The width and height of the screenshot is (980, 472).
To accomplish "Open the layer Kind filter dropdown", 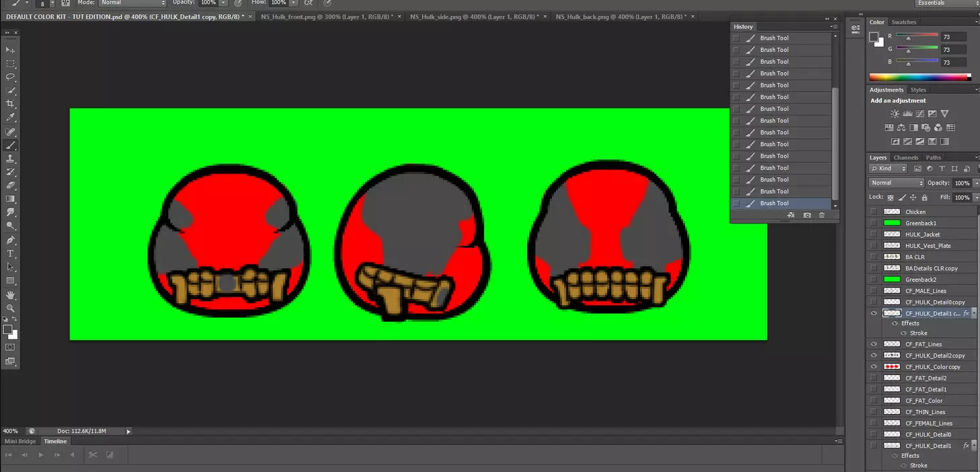I will [888, 168].
